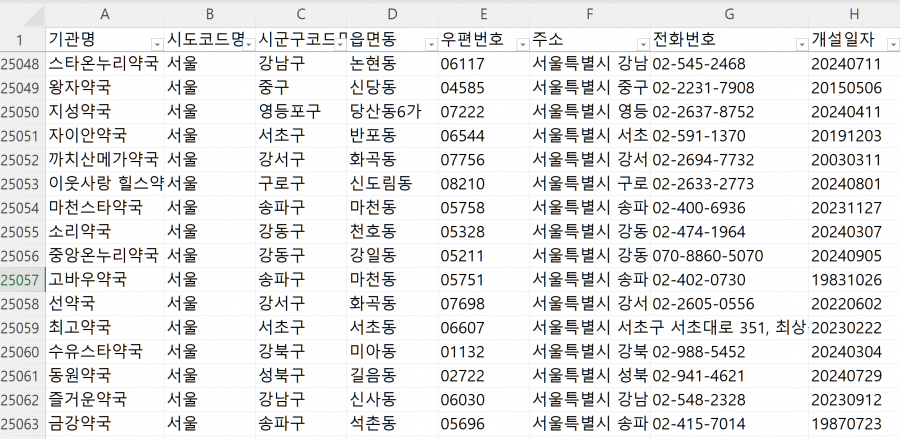Click the 길음동 cell
Screen dimensions: 900x439
(x=392, y=375)
